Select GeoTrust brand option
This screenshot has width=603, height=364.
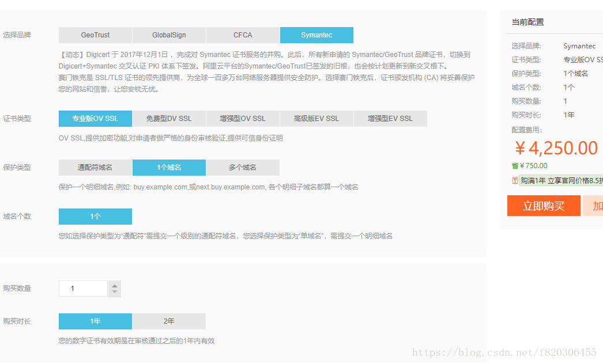click(x=95, y=35)
